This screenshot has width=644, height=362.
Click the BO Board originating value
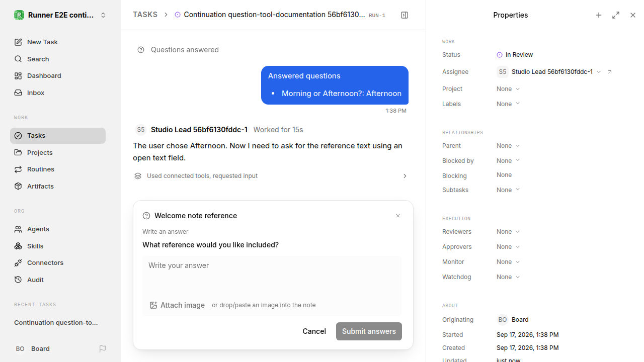(x=513, y=320)
